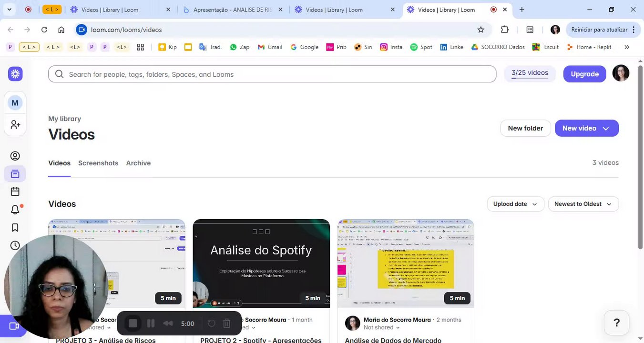Screen dimensions: 644x343
Task: Open the Insta bookmark
Action: coord(391,47)
